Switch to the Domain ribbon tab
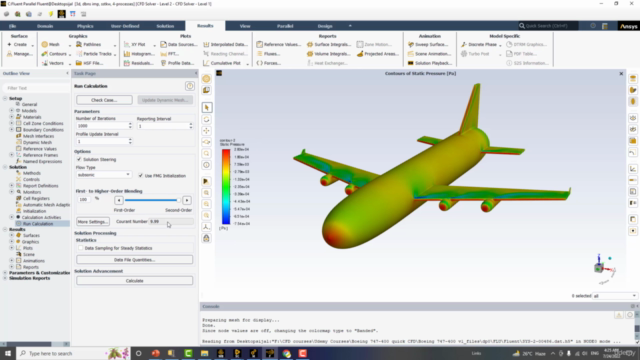 click(45, 26)
